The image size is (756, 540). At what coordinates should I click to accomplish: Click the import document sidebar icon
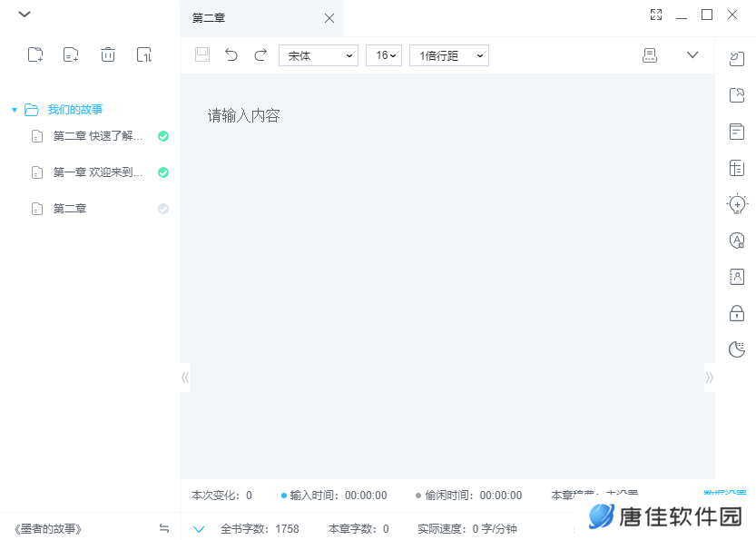[x=737, y=59]
